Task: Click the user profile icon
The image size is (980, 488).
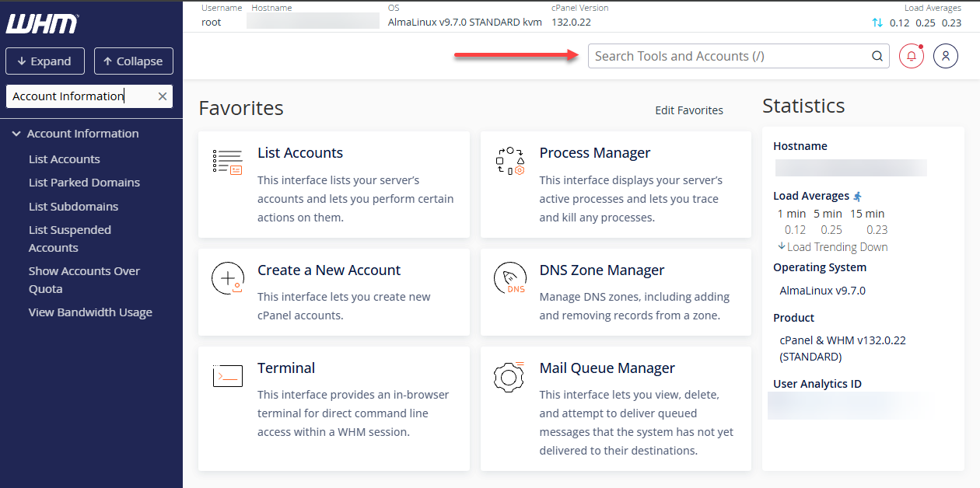Action: [x=945, y=55]
